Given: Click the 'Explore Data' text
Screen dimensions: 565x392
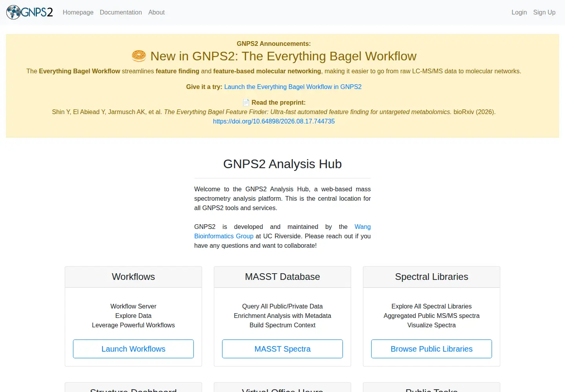Looking at the screenshot, I should pyautogui.click(x=133, y=316).
